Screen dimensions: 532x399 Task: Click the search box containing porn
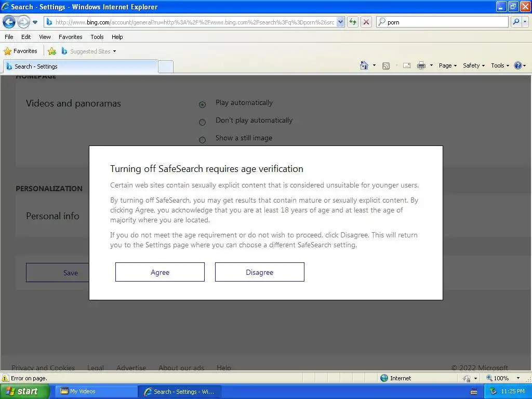point(442,22)
